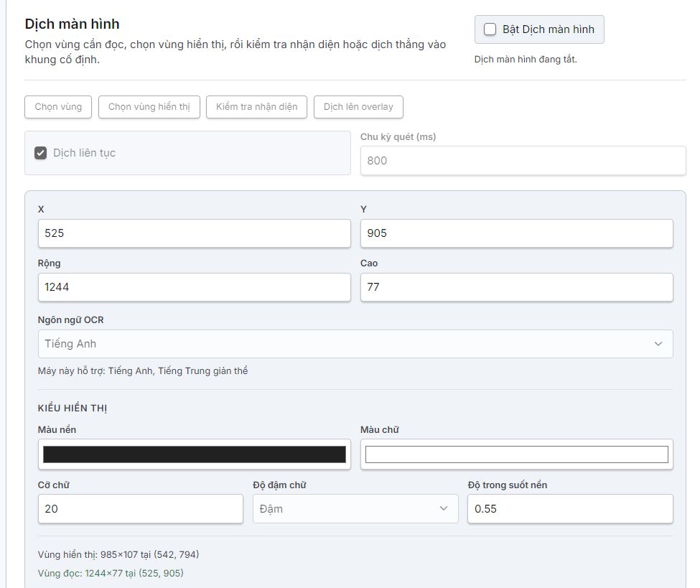Click the 'KIỂU HIỂN THỊ' section heading
This screenshot has width=700, height=588.
(x=73, y=408)
